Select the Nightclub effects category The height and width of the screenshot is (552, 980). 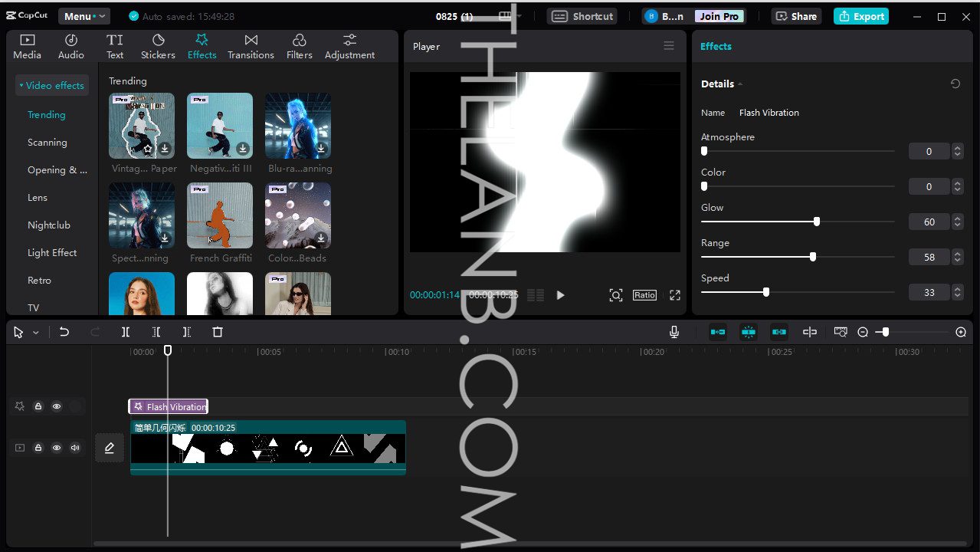point(49,225)
